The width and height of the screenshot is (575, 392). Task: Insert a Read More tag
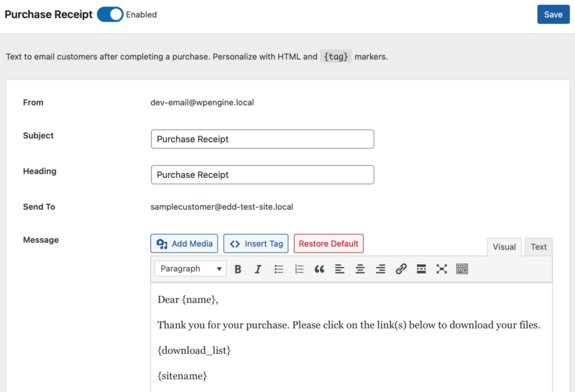421,269
